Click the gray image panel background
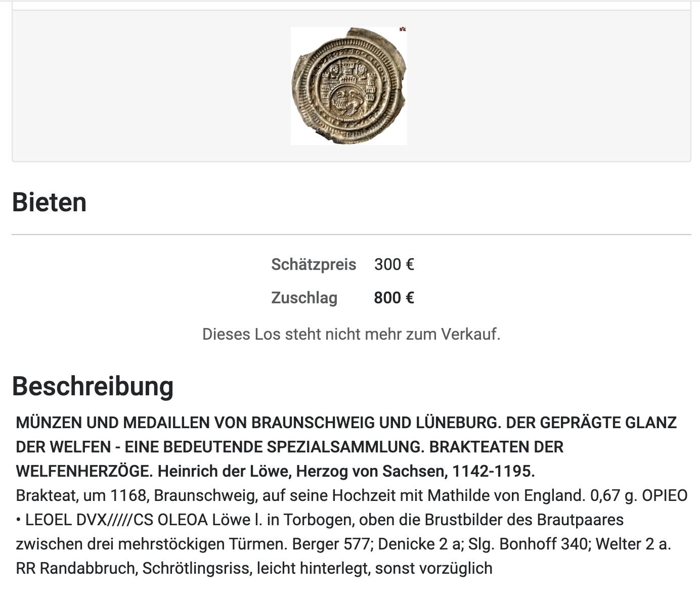Viewport: 700px width, 597px height. pos(152,86)
